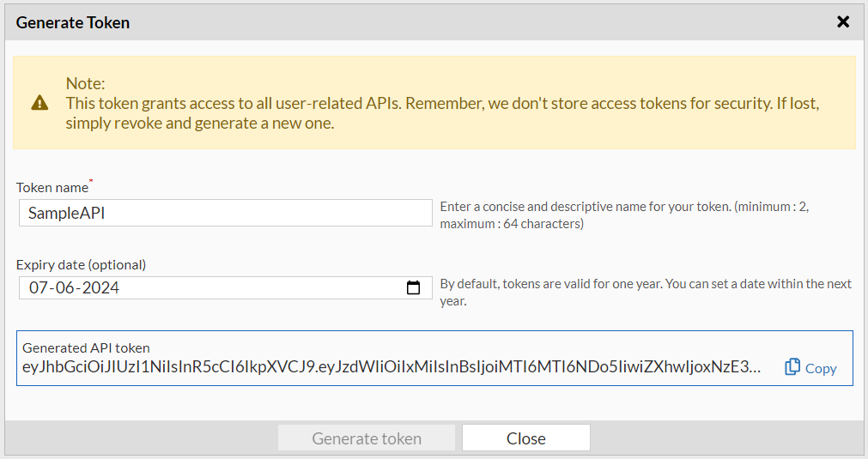The image size is (868, 459).
Task: Click the Copy link text
Action: click(x=821, y=368)
